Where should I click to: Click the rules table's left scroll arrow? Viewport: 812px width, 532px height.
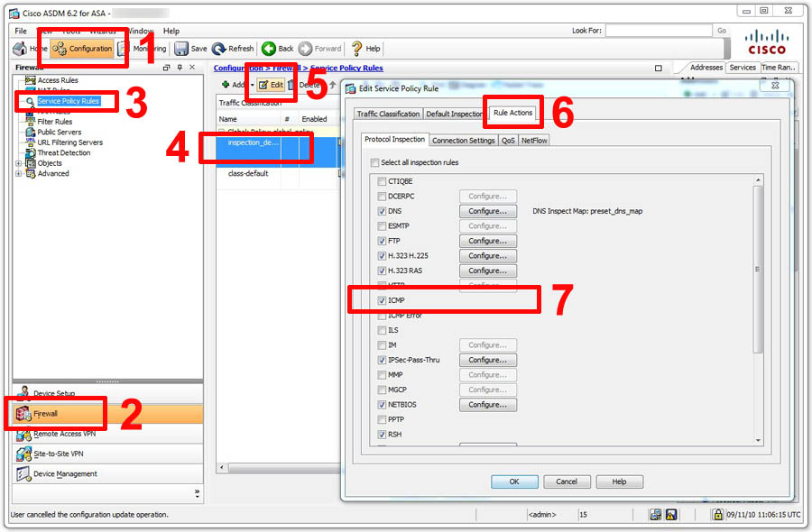point(222,468)
